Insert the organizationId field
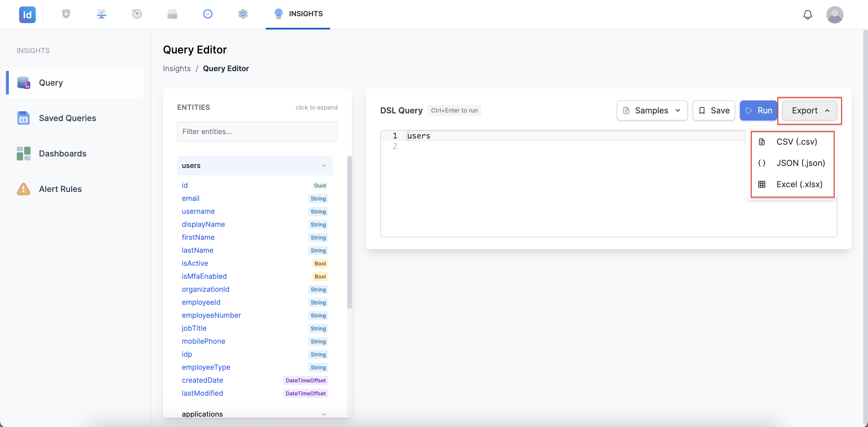The width and height of the screenshot is (868, 427). (x=205, y=289)
